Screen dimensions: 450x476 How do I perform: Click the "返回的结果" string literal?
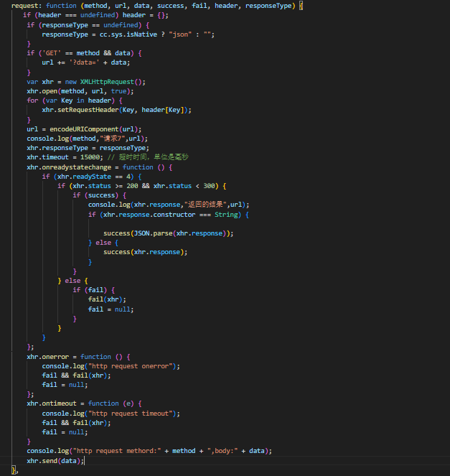pyautogui.click(x=205, y=205)
